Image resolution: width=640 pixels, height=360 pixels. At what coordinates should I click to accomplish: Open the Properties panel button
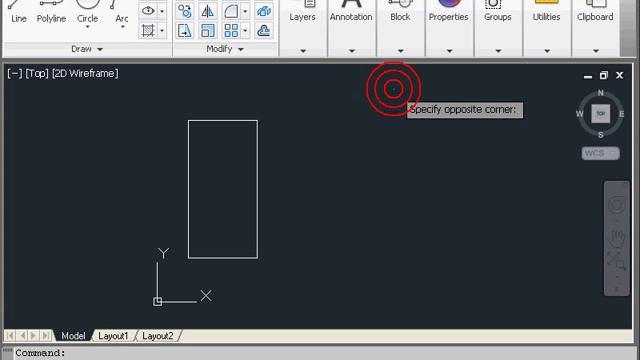click(x=449, y=12)
